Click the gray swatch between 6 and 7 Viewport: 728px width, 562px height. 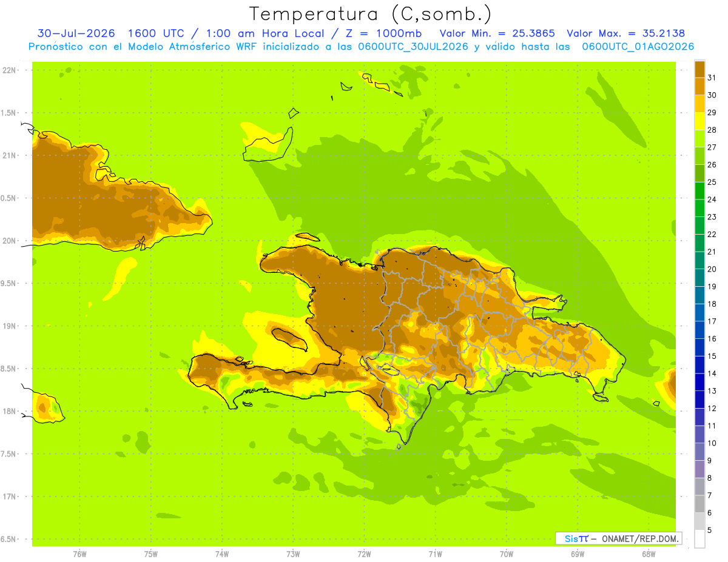coord(699,504)
